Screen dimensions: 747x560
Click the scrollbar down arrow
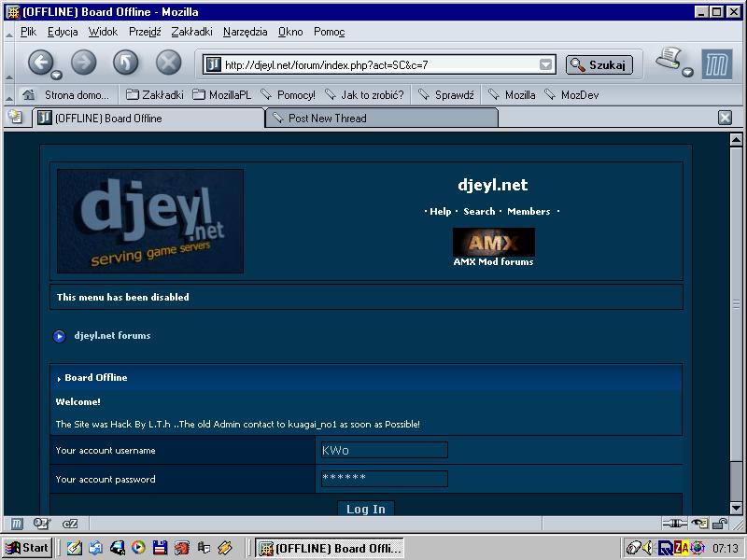[x=736, y=508]
